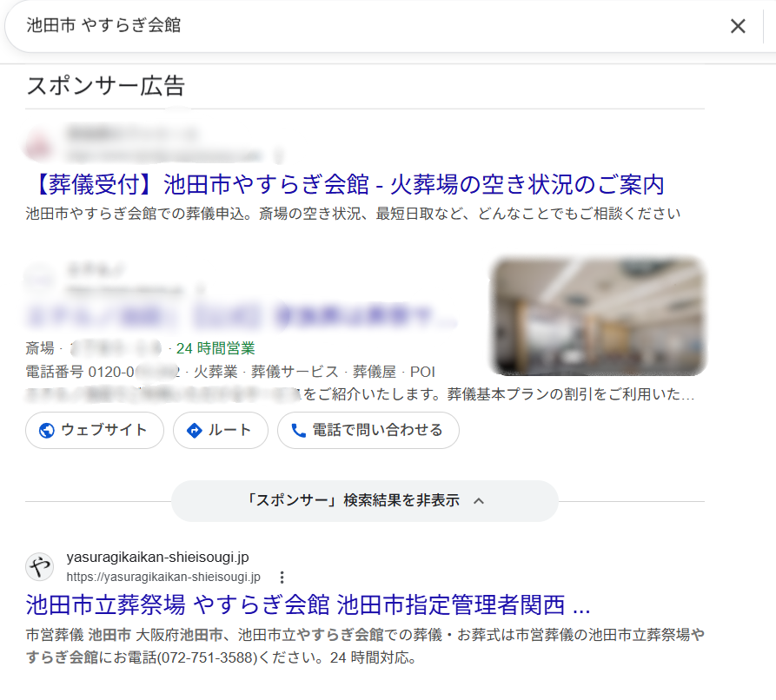Image resolution: width=776 pixels, height=700 pixels.
Task: Click the ウェブサイト button
Action: [x=94, y=430]
